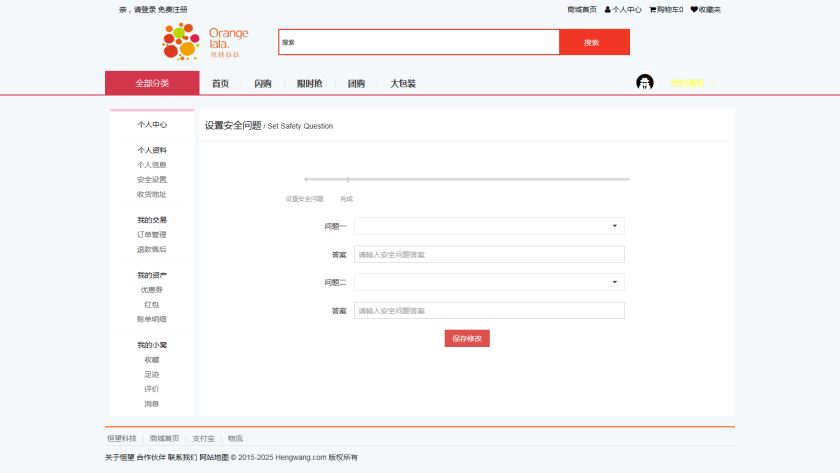
Task: Open 优惠券 in the sidebar
Action: point(152,290)
